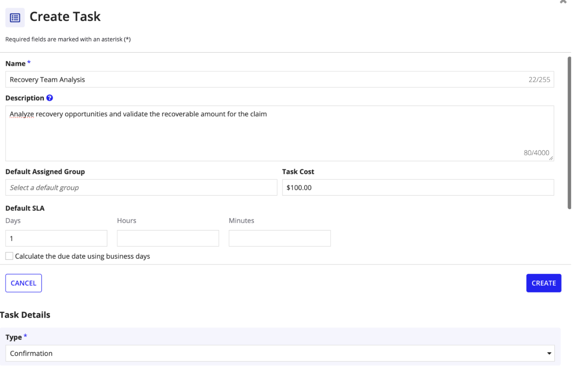Click the SLA Days field

point(56,238)
